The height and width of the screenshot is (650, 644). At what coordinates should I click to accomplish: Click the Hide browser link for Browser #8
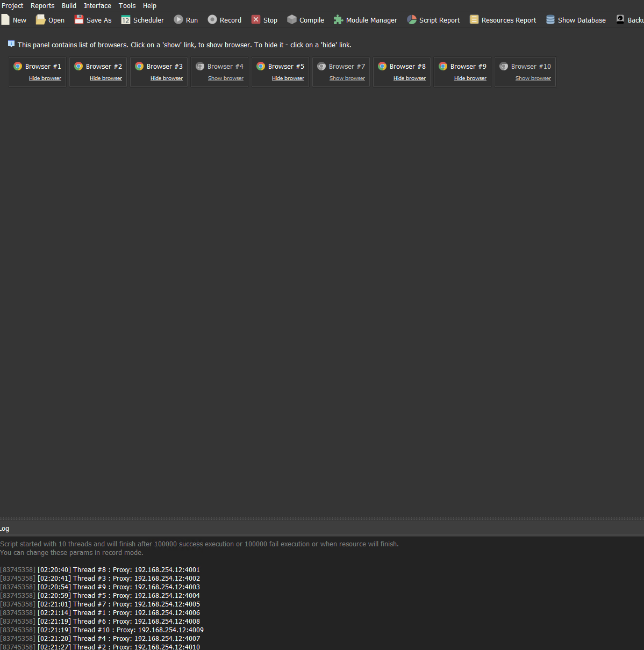click(x=410, y=78)
